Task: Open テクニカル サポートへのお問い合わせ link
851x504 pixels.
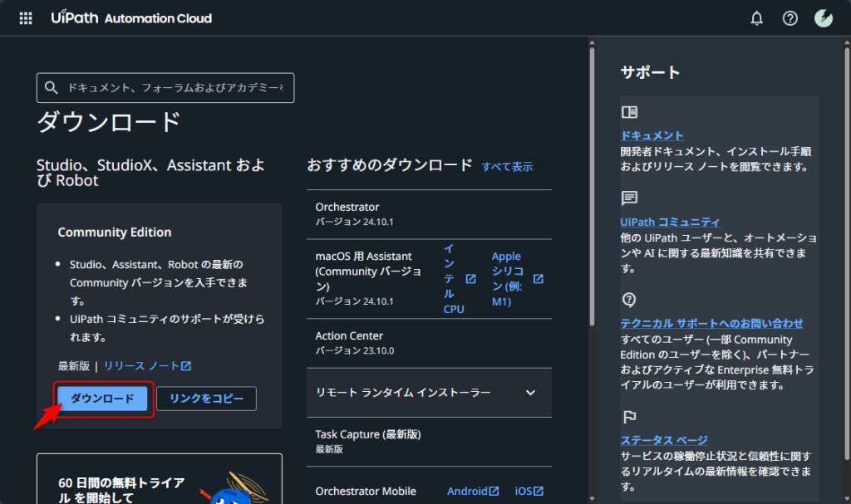Action: click(711, 323)
